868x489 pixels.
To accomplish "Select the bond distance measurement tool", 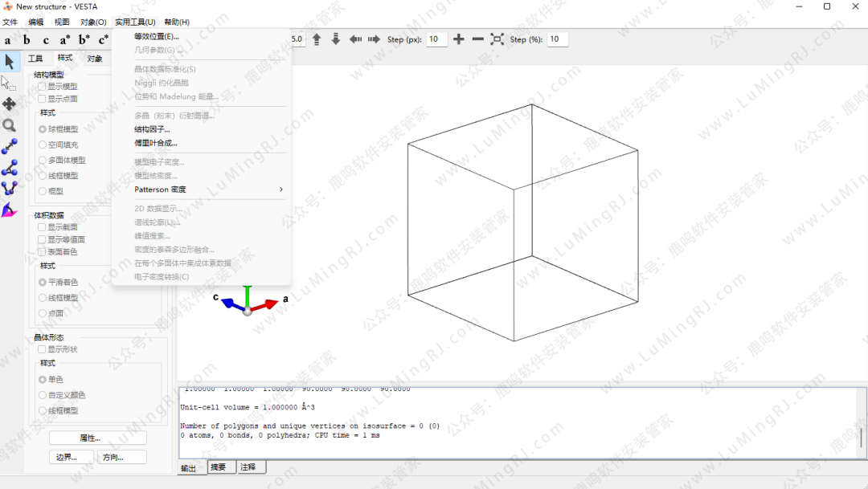I will tap(9, 147).
